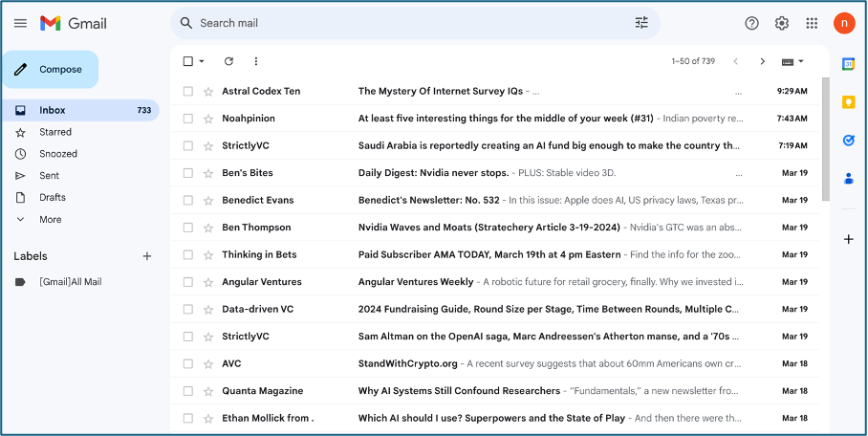Open the Google apps grid
This screenshot has height=436, width=868.
812,23
